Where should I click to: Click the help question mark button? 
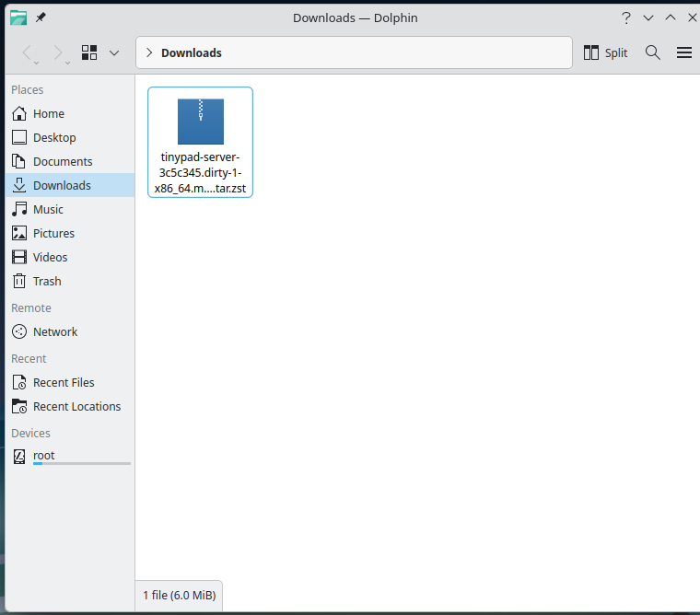point(626,17)
